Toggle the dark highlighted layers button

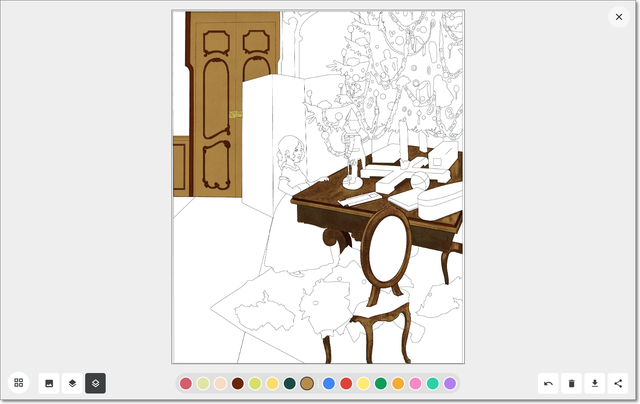95,383
